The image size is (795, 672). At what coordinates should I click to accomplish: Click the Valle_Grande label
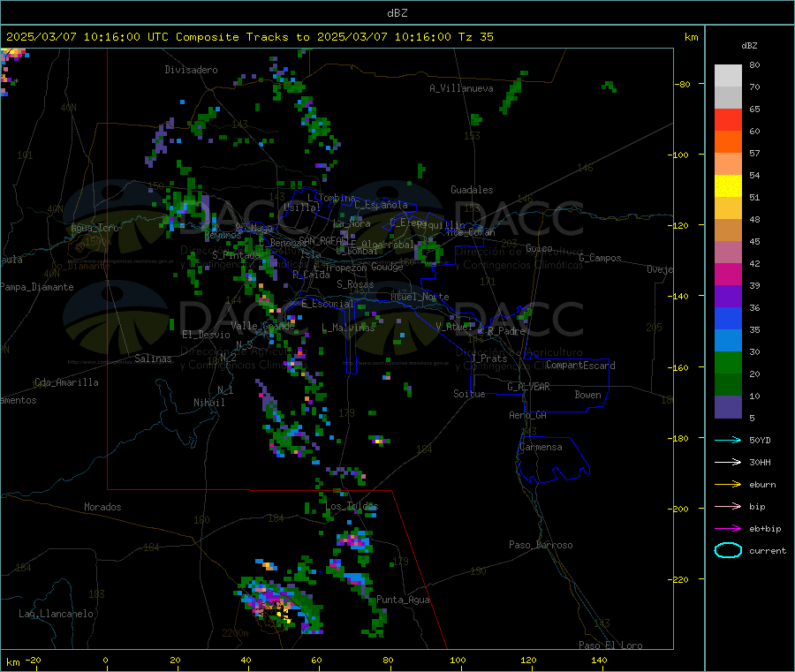click(262, 326)
